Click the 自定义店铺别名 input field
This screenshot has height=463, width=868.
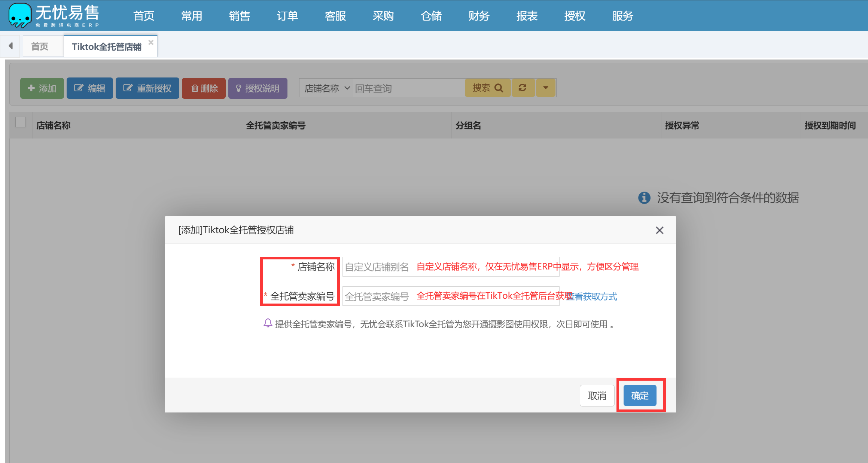[x=451, y=267]
